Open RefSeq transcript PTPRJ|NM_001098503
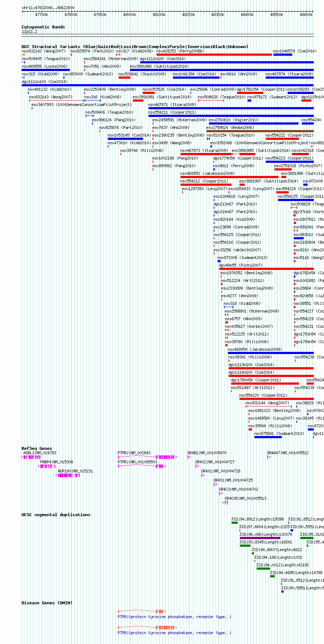 137,462
